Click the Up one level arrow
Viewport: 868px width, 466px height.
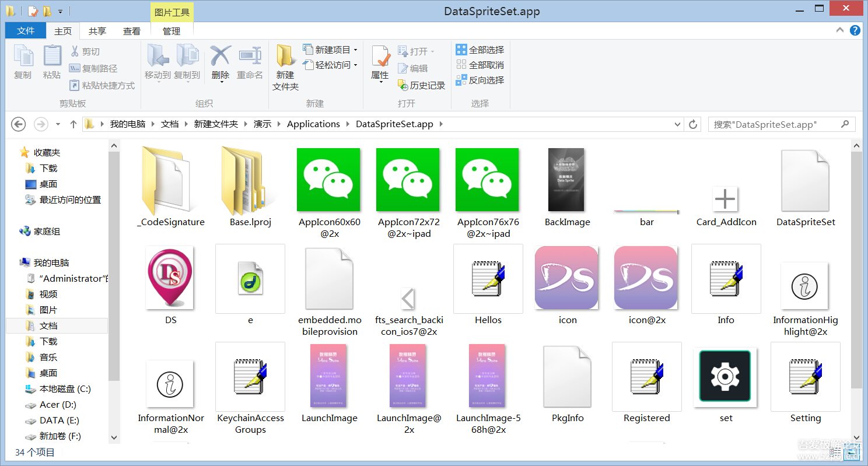[x=73, y=124]
